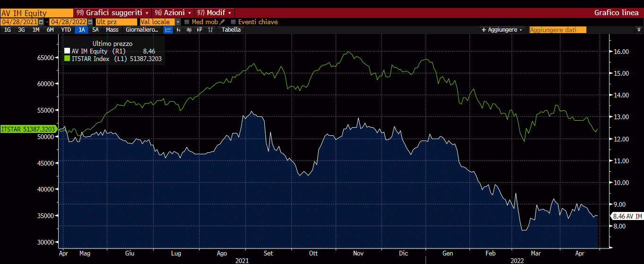
Task: Click the green ITSTAR Index legend swatch
Action: point(67,59)
